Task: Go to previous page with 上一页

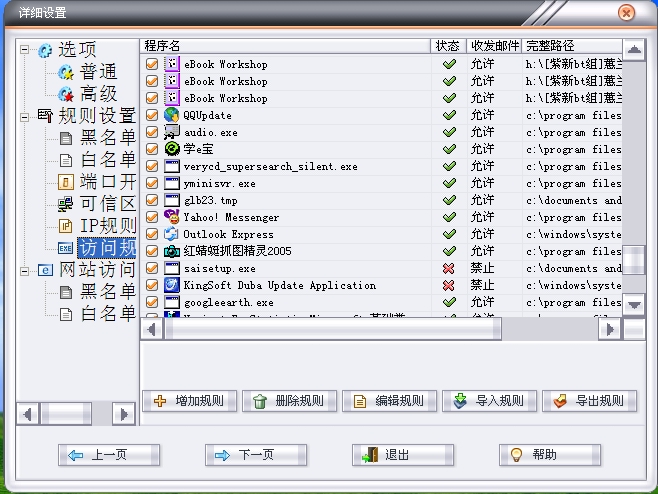Action: tap(109, 455)
